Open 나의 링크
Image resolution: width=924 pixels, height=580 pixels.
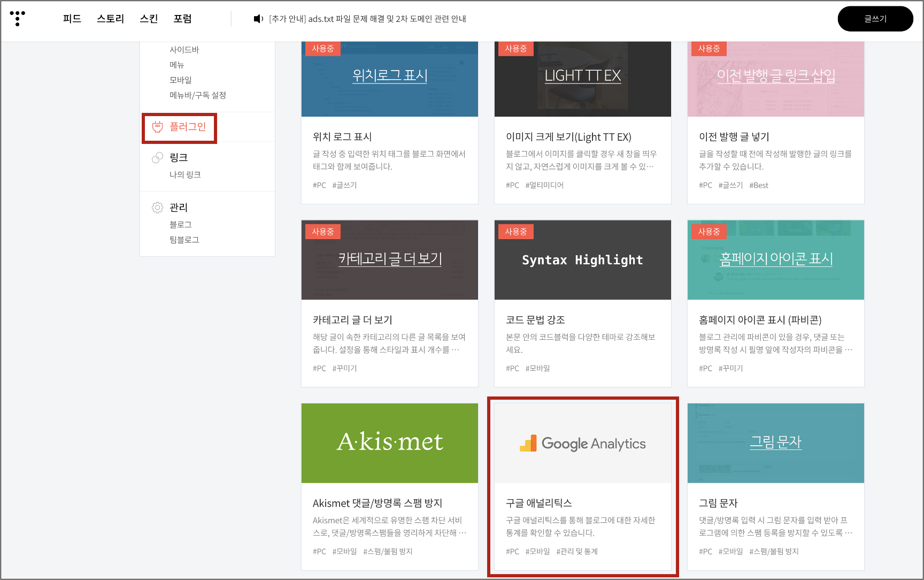185,174
